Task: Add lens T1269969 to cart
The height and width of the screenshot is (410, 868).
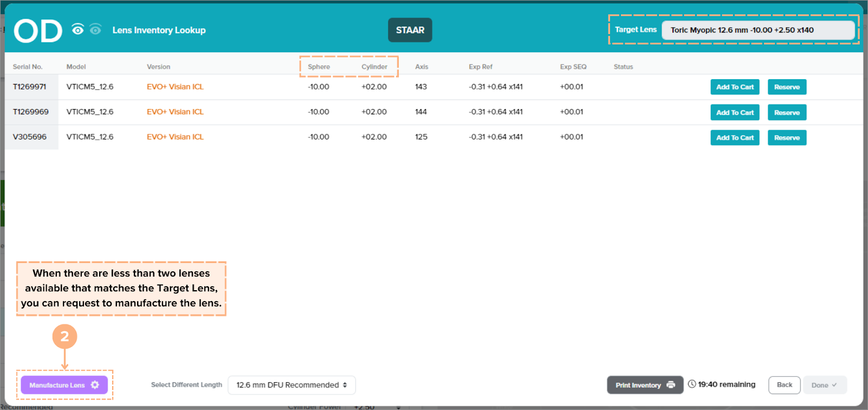Action: [735, 113]
